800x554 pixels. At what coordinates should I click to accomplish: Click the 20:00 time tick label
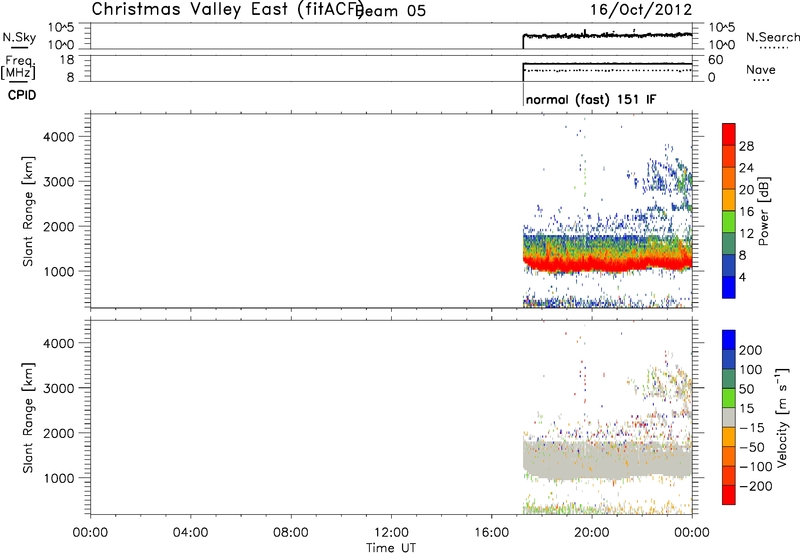(591, 533)
